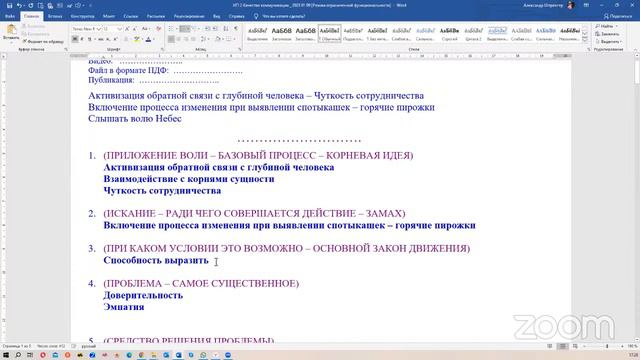
Task: Apply the Строгий style from gallery
Action: pos(449,33)
